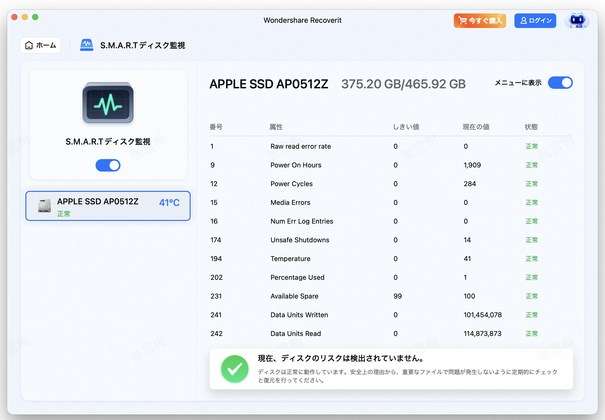
Task: Click the S.M.A.R.Tディスク監視 breadcrumb title
Action: pyautogui.click(x=142, y=46)
